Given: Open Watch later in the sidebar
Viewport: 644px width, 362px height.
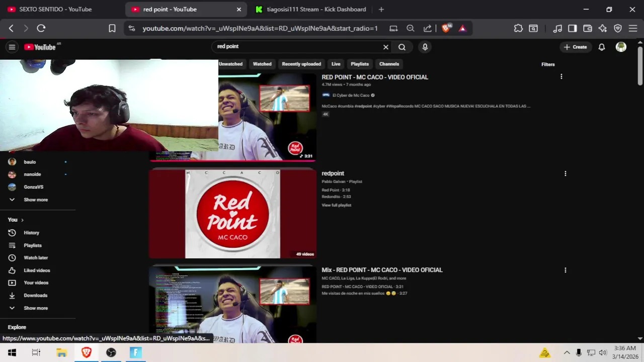Looking at the screenshot, I should [x=35, y=258].
